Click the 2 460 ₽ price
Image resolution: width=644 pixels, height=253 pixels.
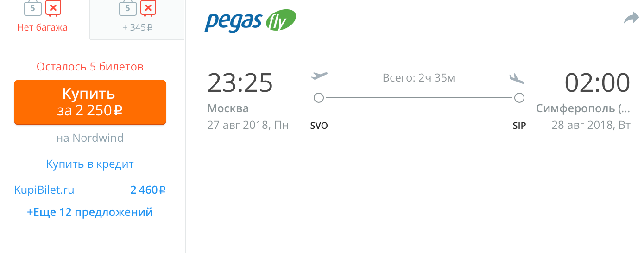(x=148, y=190)
